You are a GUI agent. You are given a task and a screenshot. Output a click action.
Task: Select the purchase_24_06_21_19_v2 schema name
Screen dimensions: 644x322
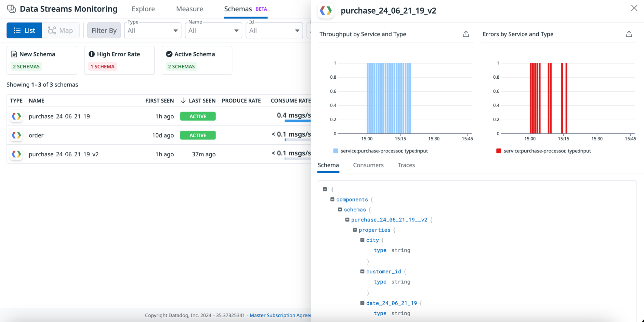point(63,154)
